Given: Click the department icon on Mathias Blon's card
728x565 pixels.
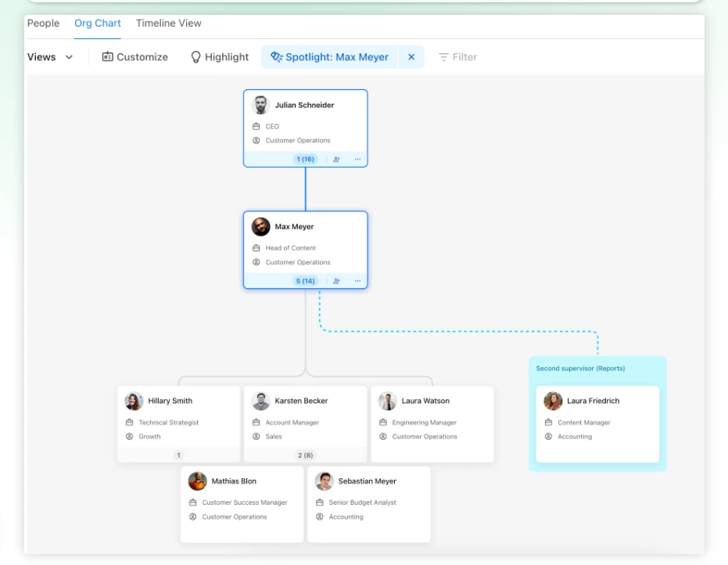Looking at the screenshot, I should pos(192,516).
